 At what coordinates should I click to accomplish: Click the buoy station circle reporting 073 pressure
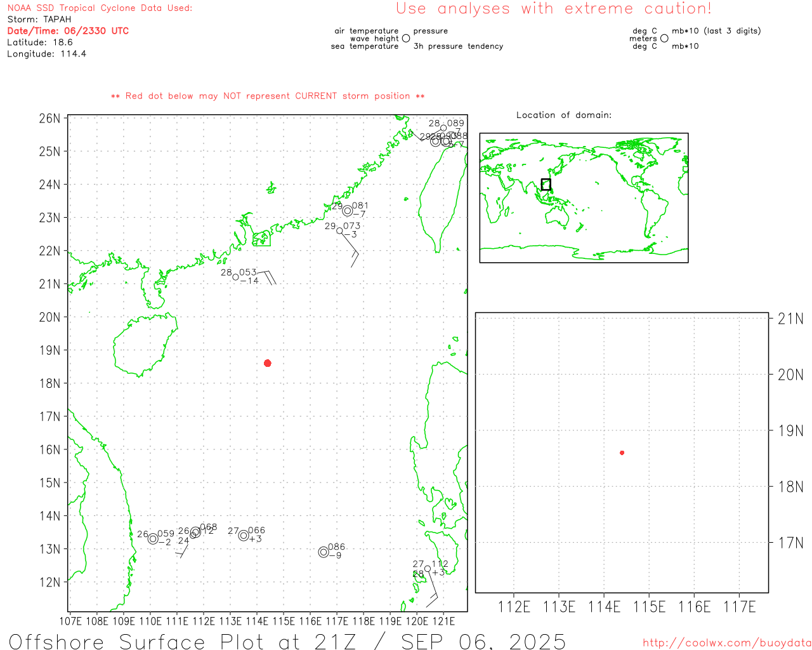coord(339,231)
